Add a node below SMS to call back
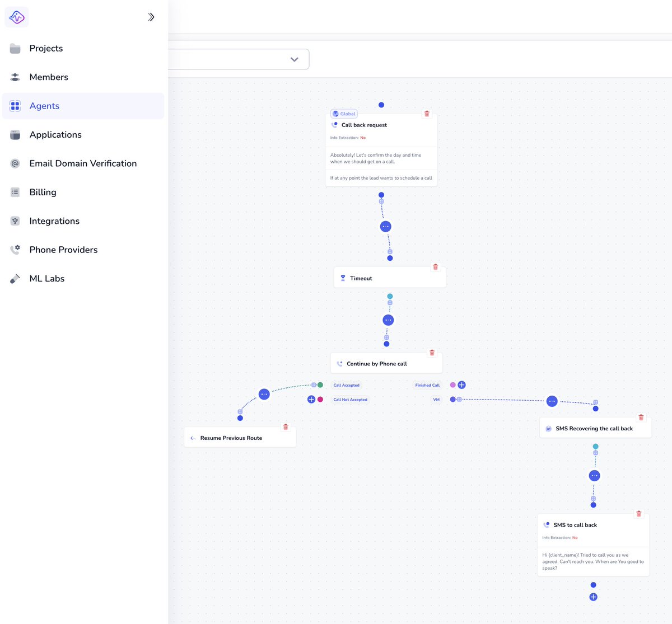 tap(594, 597)
